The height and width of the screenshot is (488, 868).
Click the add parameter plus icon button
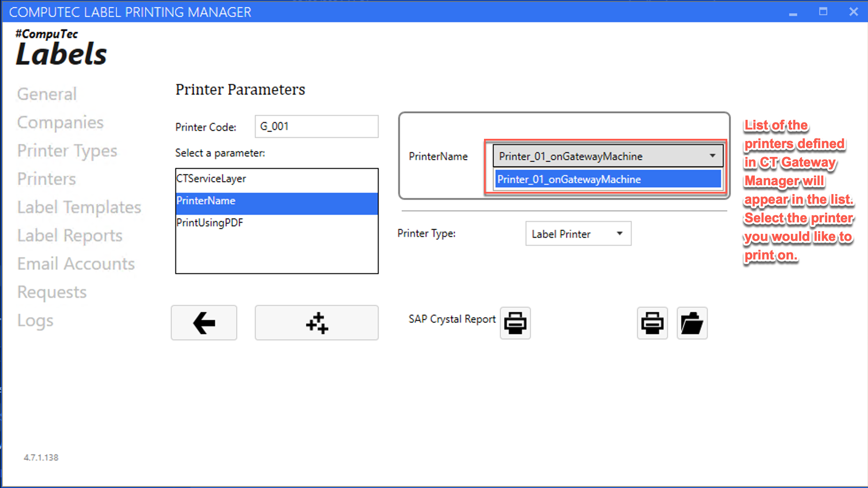tap(316, 323)
